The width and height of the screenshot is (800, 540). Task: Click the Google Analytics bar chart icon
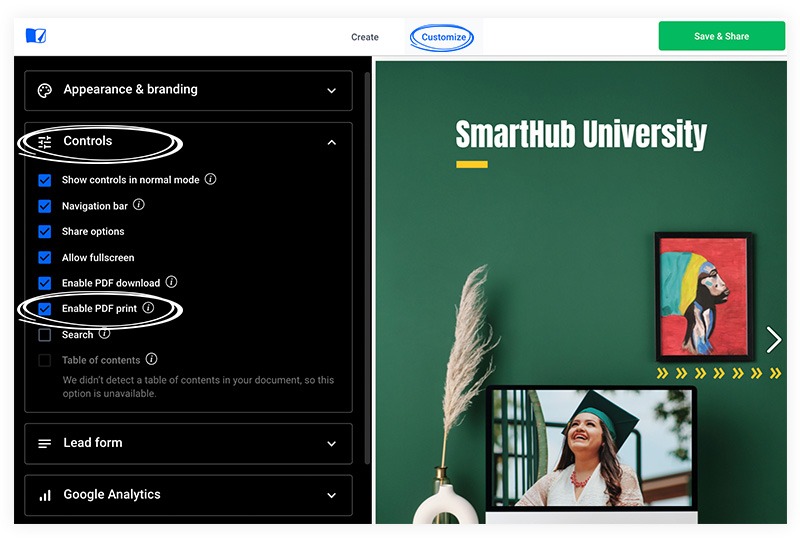point(45,495)
